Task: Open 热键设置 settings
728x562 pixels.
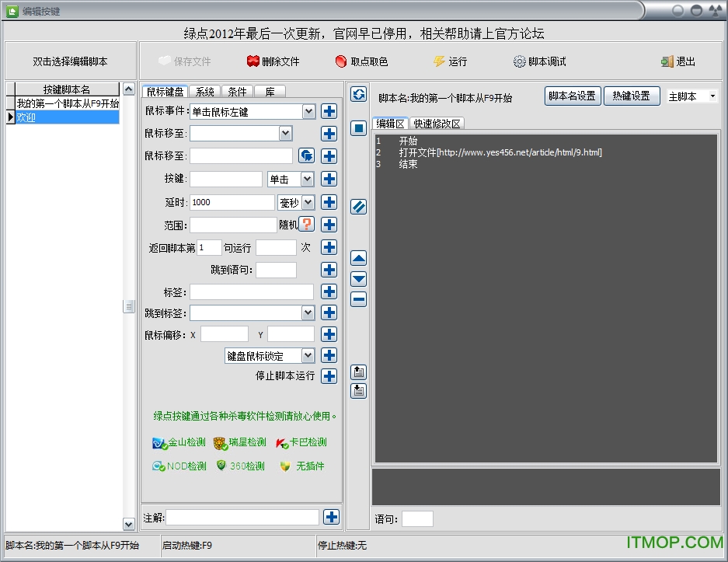Action: coord(632,96)
